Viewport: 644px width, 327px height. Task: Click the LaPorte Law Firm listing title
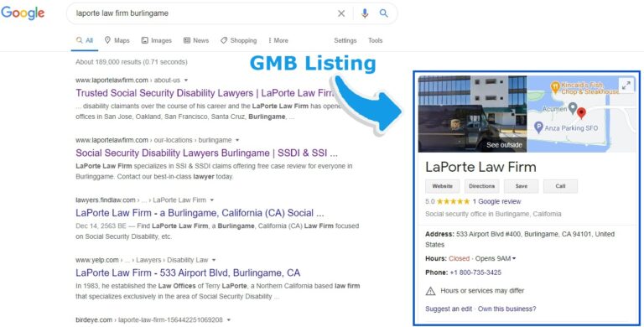click(x=480, y=167)
